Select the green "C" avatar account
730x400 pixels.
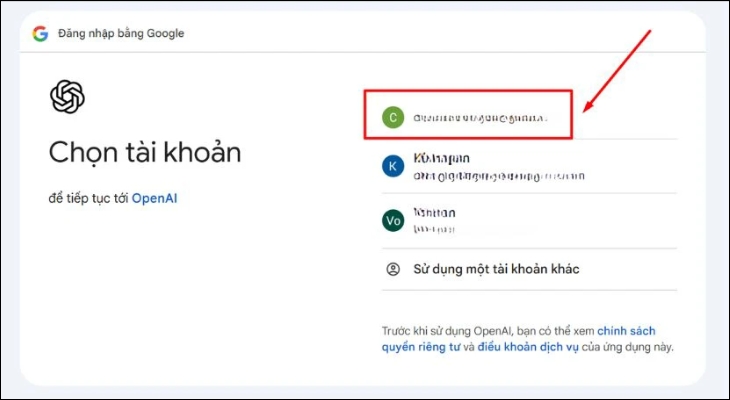click(393, 117)
